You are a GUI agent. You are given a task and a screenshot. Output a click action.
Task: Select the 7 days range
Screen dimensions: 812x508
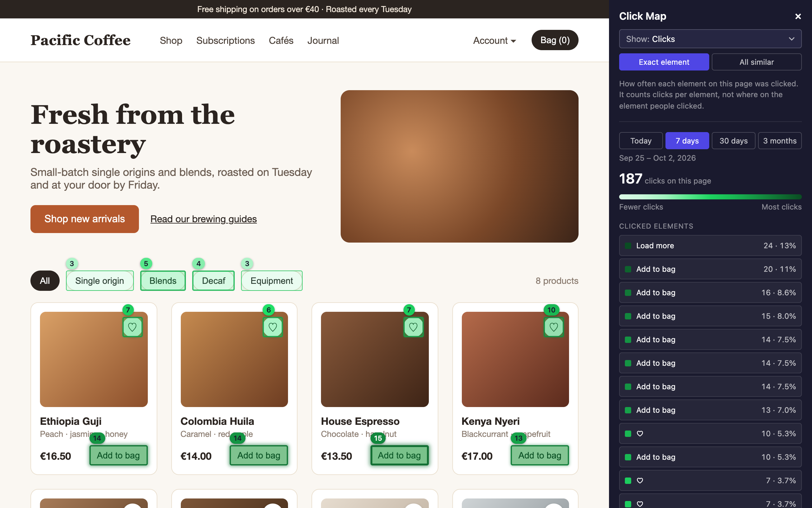pos(687,141)
